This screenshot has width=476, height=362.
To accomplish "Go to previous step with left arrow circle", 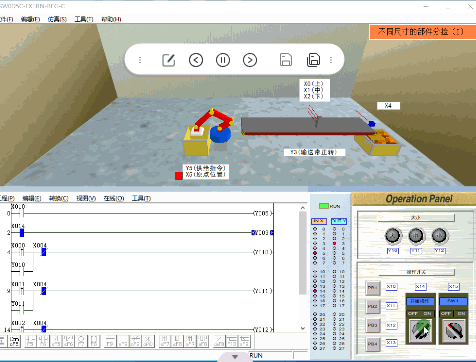I will click(196, 60).
